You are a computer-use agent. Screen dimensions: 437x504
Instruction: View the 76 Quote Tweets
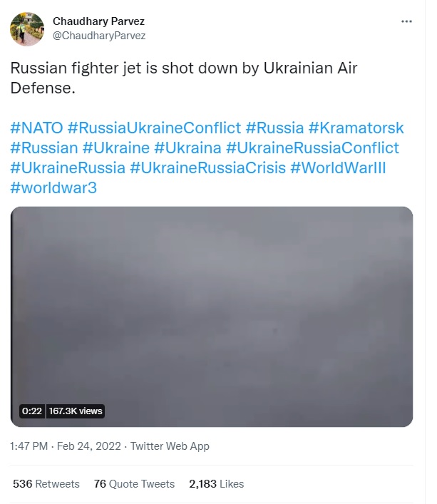point(134,484)
